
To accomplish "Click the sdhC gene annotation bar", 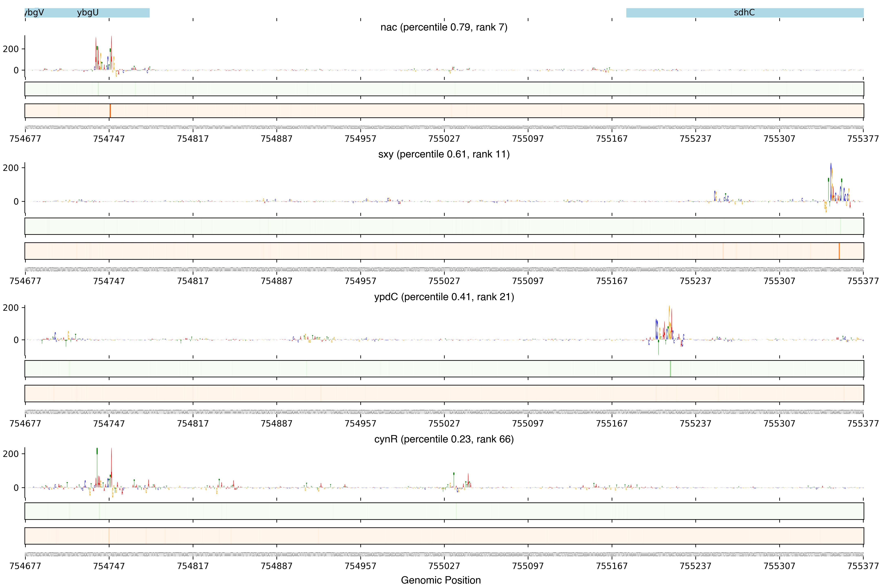I will point(744,13).
